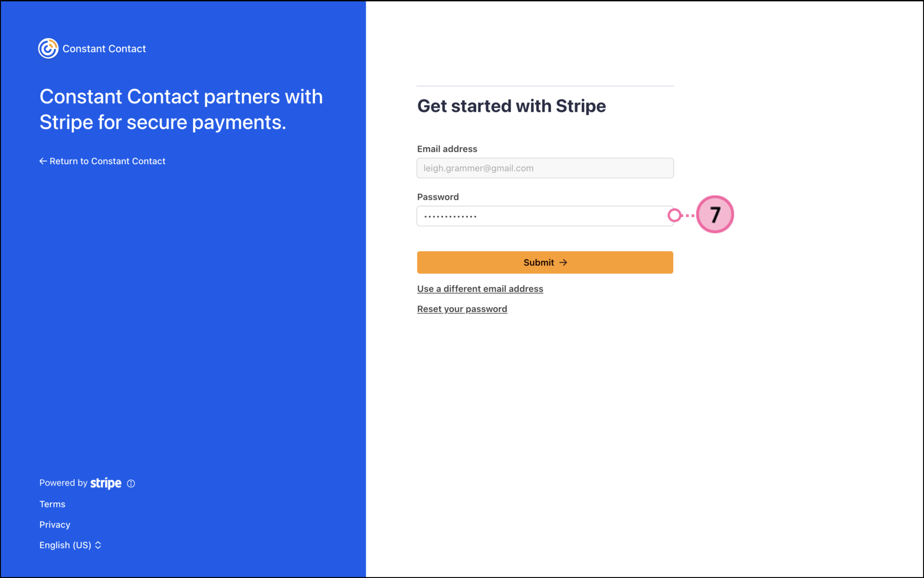Viewport: 924px width, 578px height.
Task: Click the back arrow beside Return link
Action: coord(43,161)
